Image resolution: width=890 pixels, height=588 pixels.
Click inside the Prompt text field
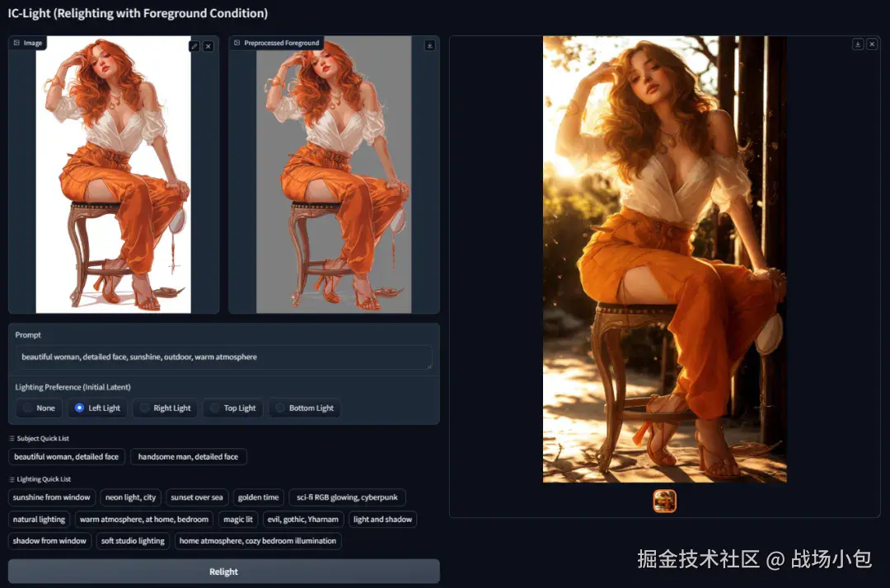(x=222, y=357)
